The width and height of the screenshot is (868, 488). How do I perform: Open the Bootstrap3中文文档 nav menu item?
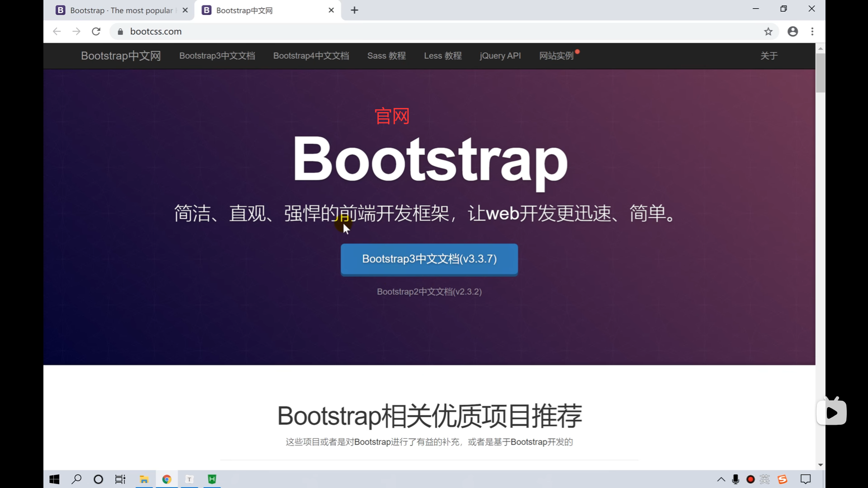tap(217, 56)
